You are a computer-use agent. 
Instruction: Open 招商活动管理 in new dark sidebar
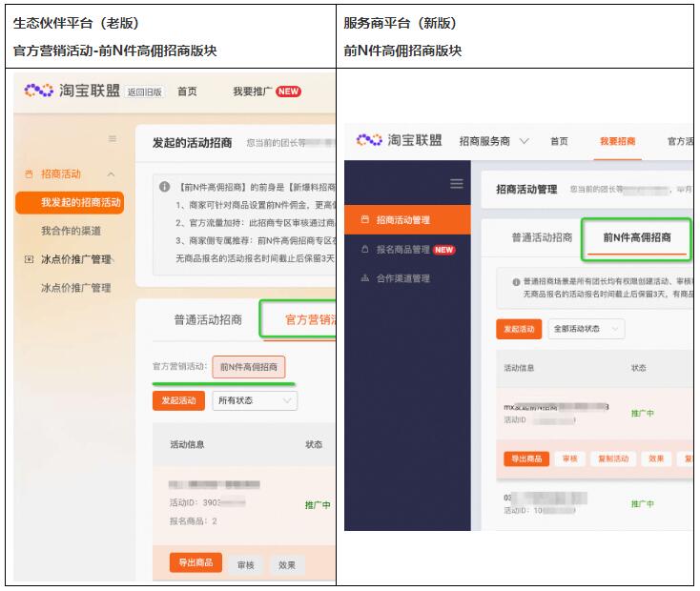pos(407,219)
